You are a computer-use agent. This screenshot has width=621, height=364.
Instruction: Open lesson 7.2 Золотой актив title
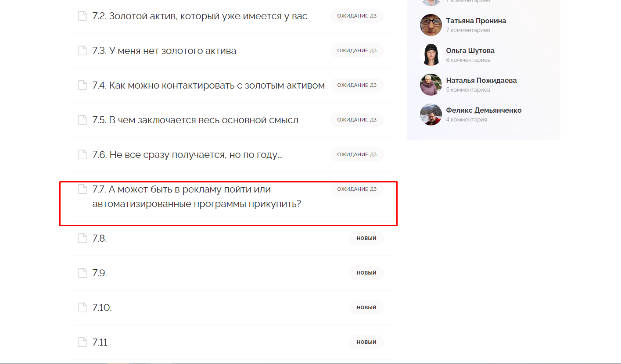coord(200,16)
